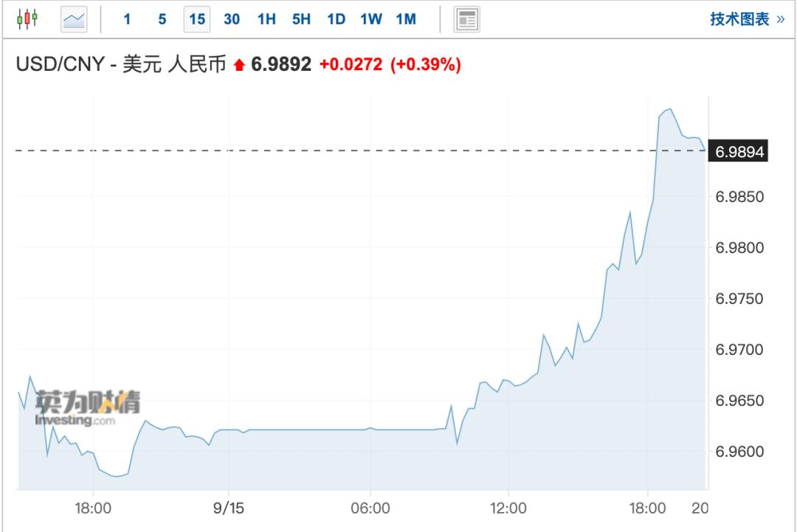Switch to 1H timeframe
This screenshot has height=532, width=797.
266,19
